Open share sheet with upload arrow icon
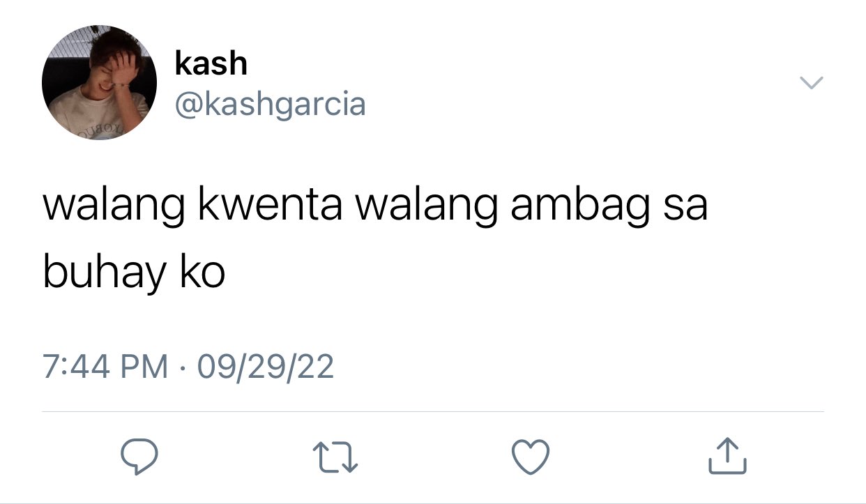This screenshot has width=866, height=504. coord(727,456)
